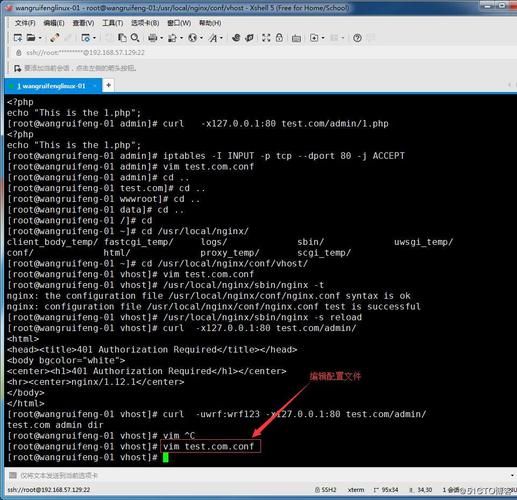Click the Print toolbar icon
The height and width of the screenshot is (500, 517).
[x=153, y=38]
